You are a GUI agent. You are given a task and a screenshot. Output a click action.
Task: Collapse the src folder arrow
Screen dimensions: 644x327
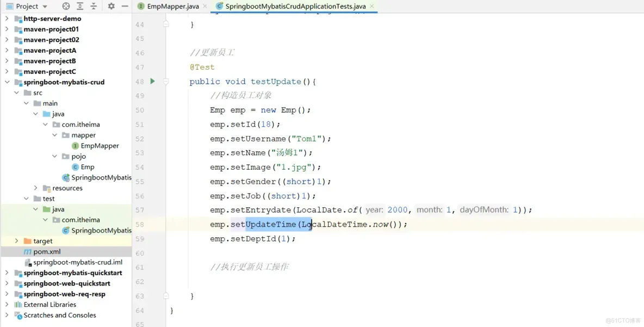click(x=16, y=93)
